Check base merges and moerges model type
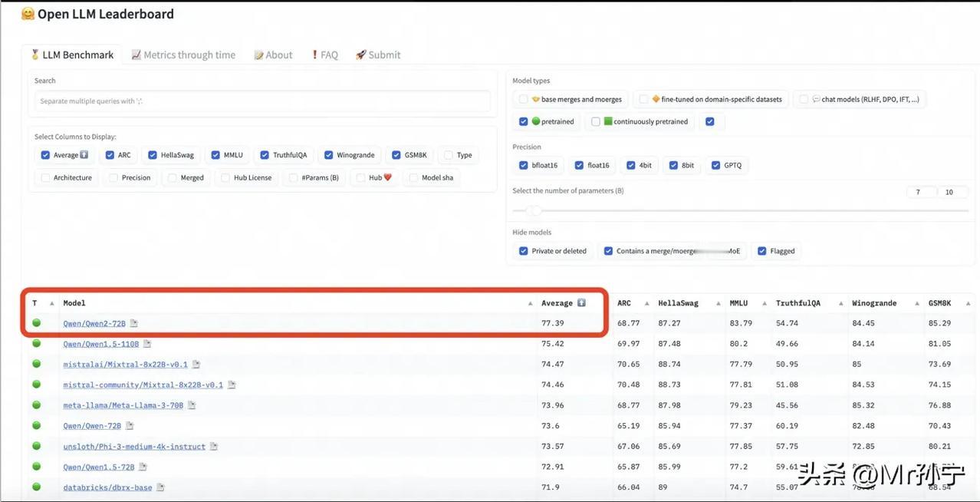Image resolution: width=980 pixels, height=502 pixels. [x=523, y=99]
